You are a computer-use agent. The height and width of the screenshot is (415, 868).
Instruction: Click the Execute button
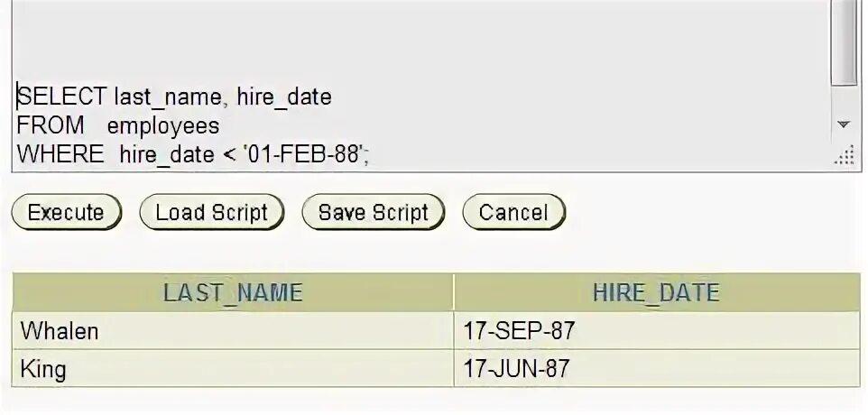[x=67, y=212]
